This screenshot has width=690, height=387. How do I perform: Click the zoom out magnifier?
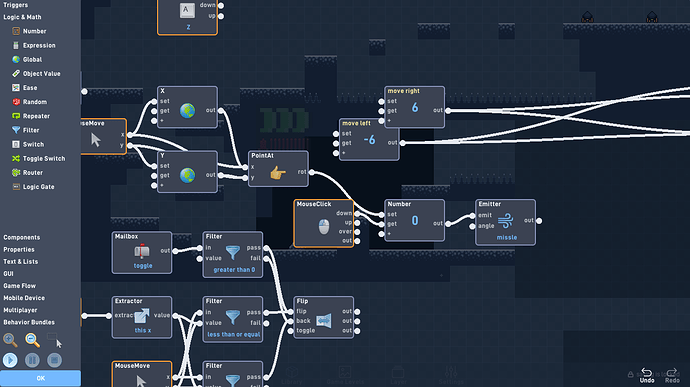click(32, 340)
